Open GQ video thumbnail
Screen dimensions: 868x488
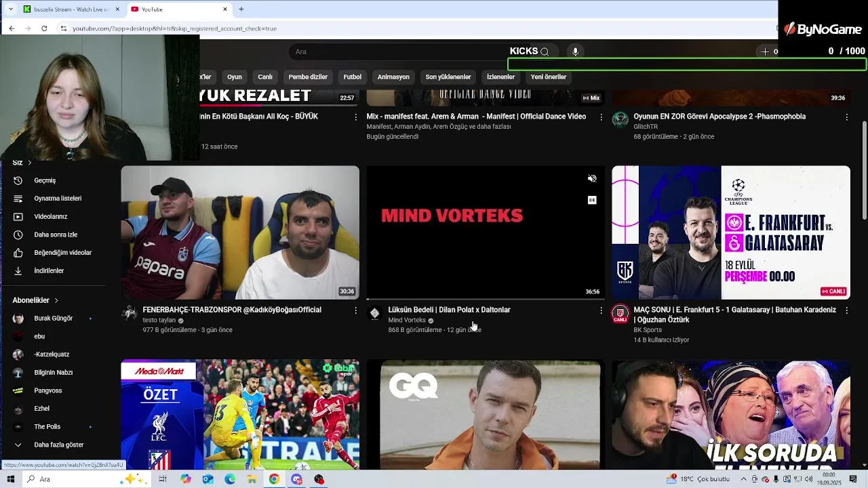pos(486,415)
